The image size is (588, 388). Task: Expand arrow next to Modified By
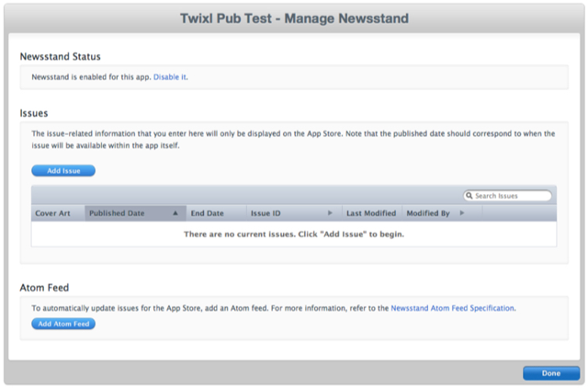[462, 213]
